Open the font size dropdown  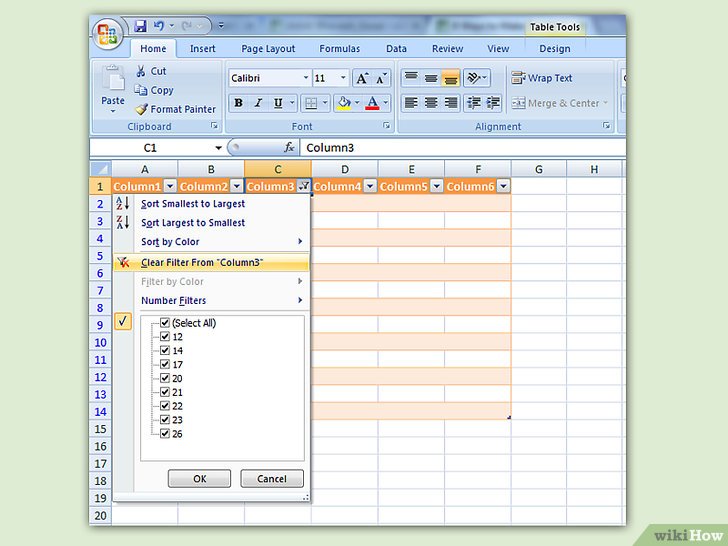tap(343, 78)
